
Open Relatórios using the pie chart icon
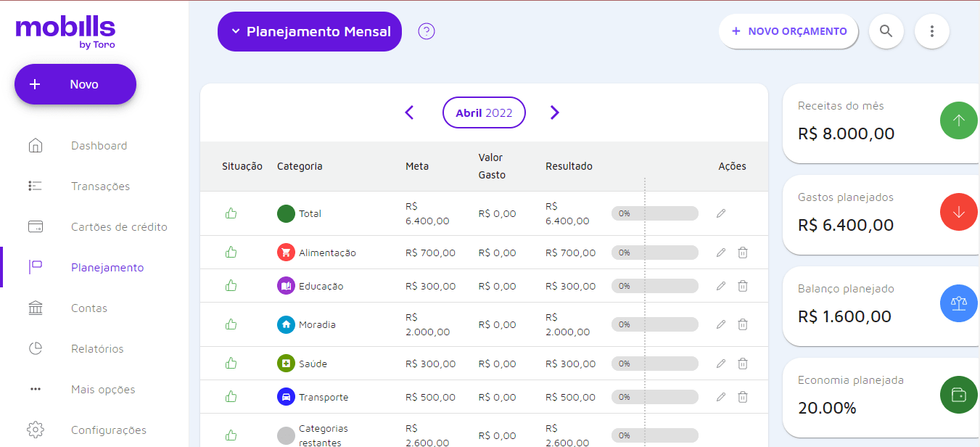coord(35,348)
